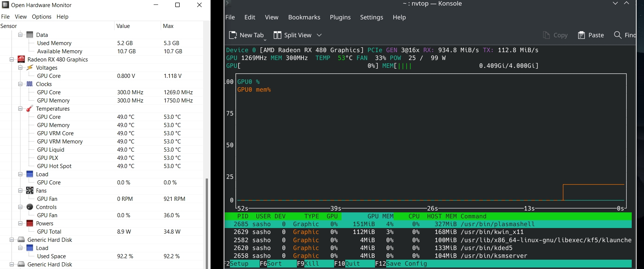Select the Available Memory row
This screenshot has height=269, width=644.
pyautogui.click(x=102, y=51)
